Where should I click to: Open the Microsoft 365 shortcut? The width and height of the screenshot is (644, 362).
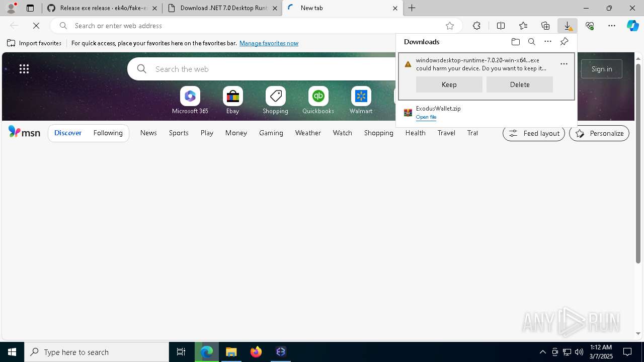190,101
